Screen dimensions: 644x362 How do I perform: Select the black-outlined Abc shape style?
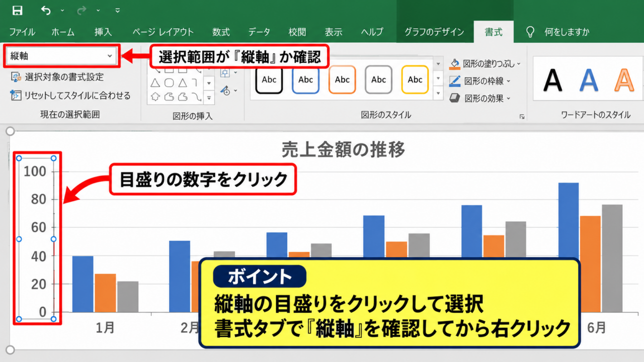[x=269, y=79]
